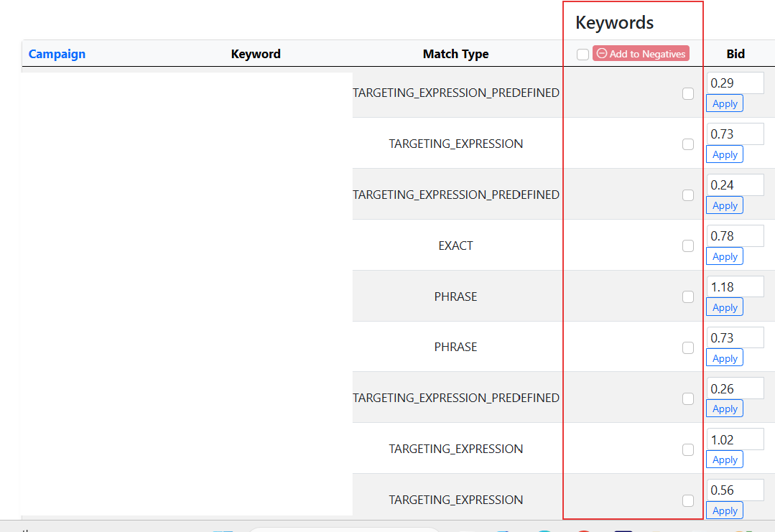
Task: Click the bid field containing 0.78
Action: tap(735, 235)
